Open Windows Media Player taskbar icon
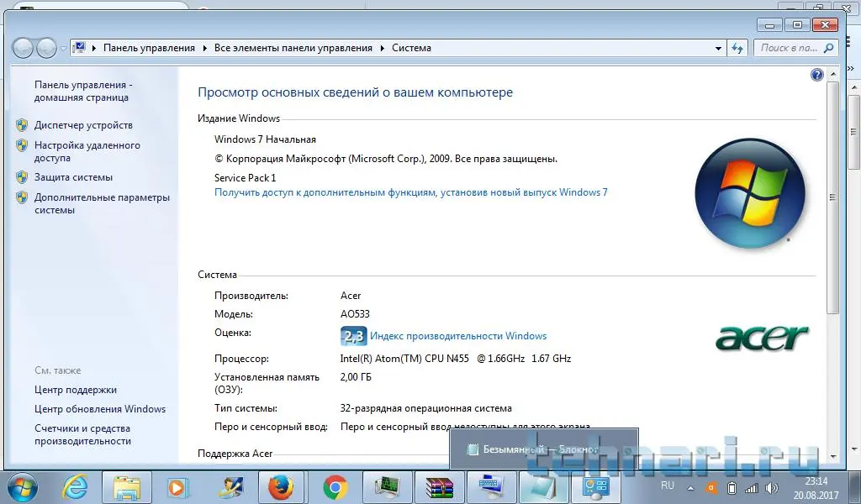The image size is (861, 504). coord(177,487)
